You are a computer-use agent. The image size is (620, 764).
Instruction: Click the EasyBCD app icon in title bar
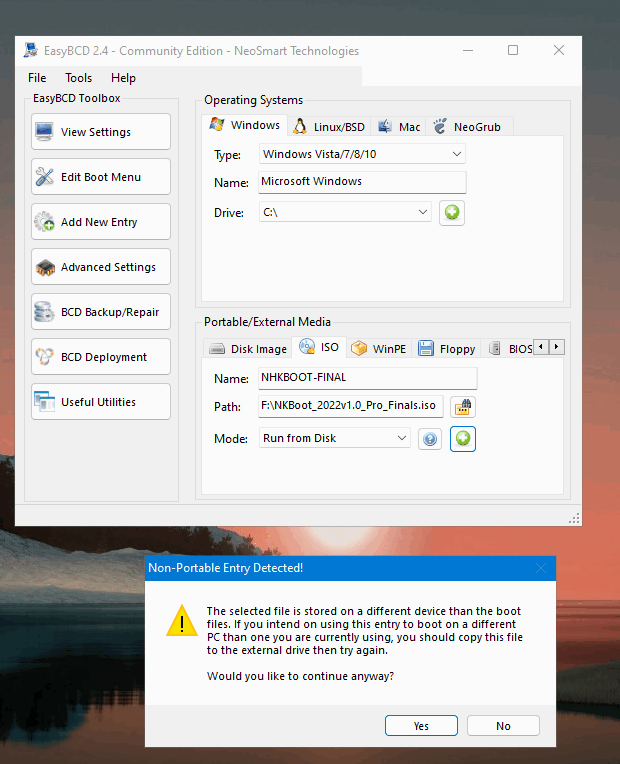(31, 50)
